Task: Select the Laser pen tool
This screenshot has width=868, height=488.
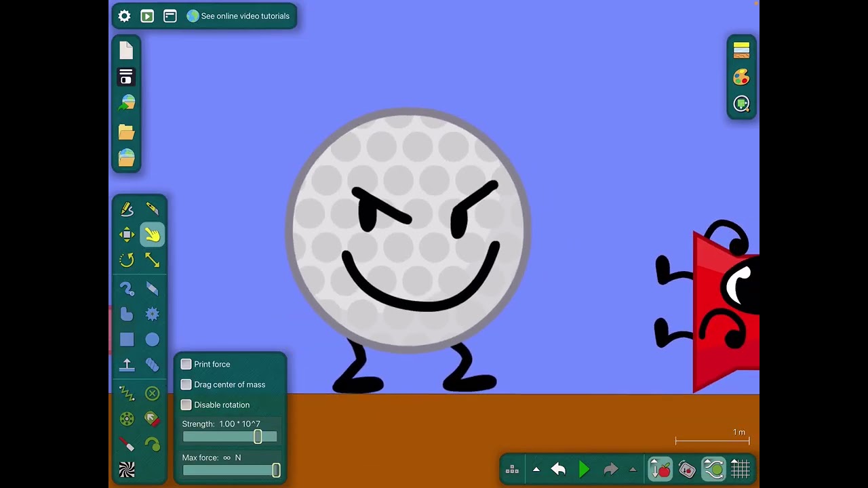Action: click(x=127, y=445)
